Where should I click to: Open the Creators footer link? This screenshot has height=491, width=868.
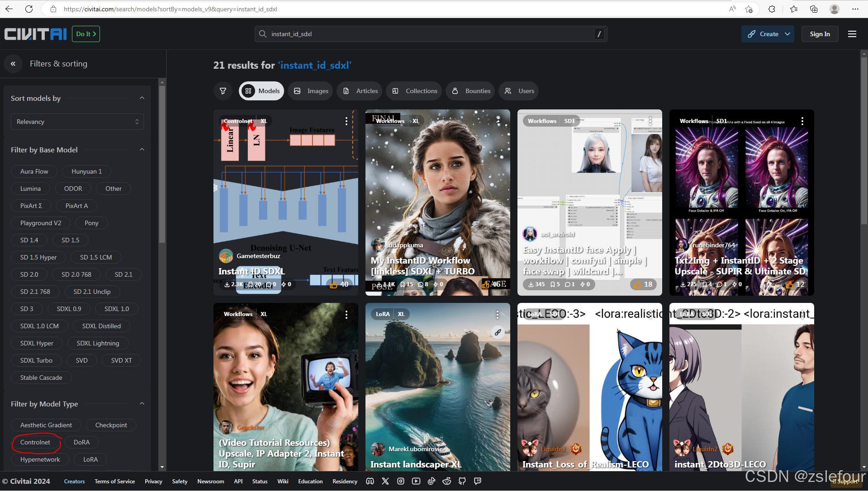[x=74, y=481]
